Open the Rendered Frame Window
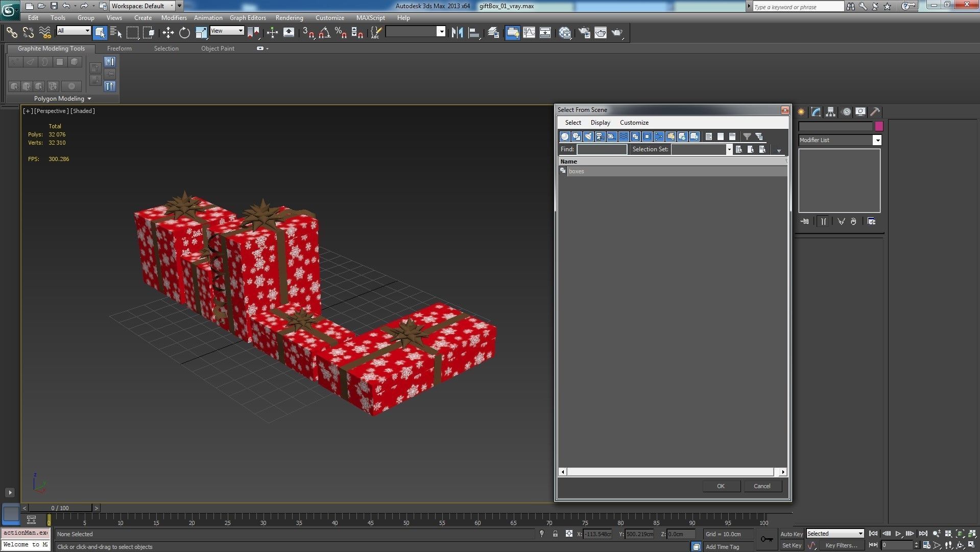Image resolution: width=980 pixels, height=552 pixels. point(601,33)
